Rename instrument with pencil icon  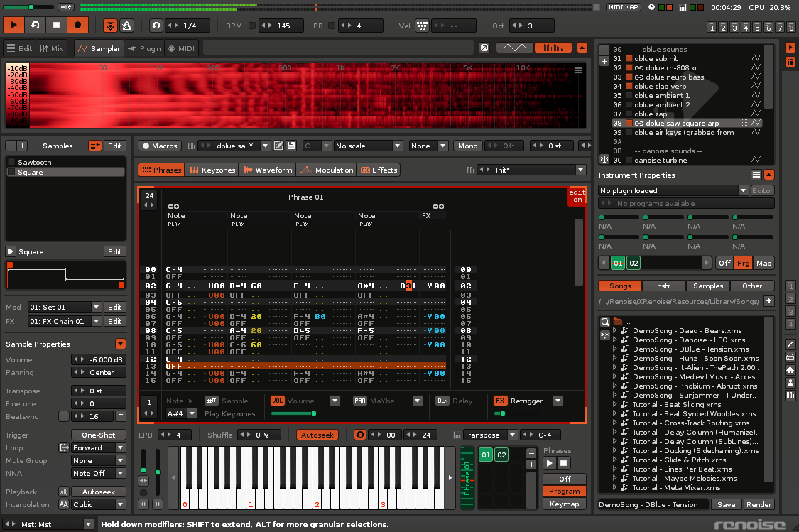click(278, 146)
